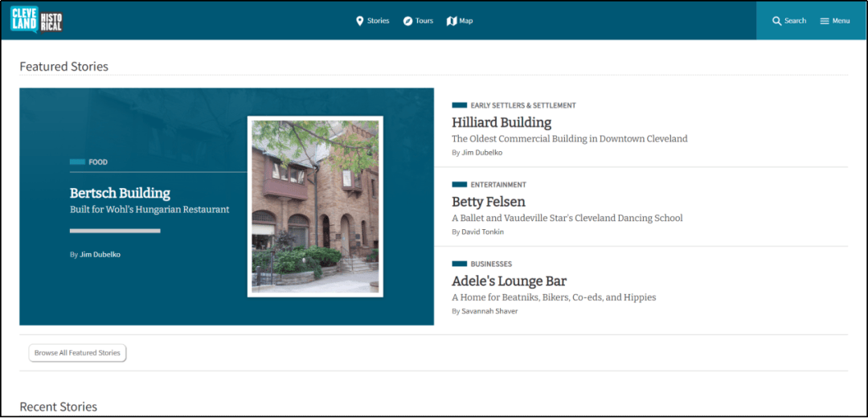Click the Bertsch Building photo thumbnail

tap(315, 207)
